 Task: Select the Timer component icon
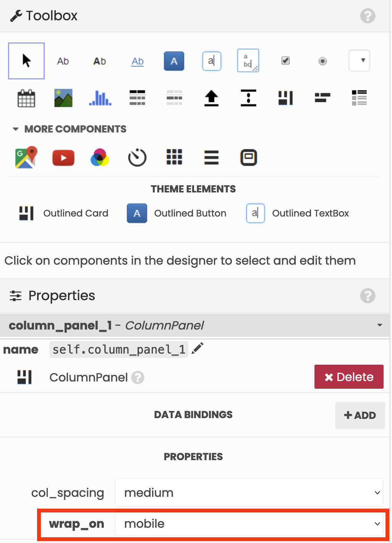pyautogui.click(x=137, y=158)
